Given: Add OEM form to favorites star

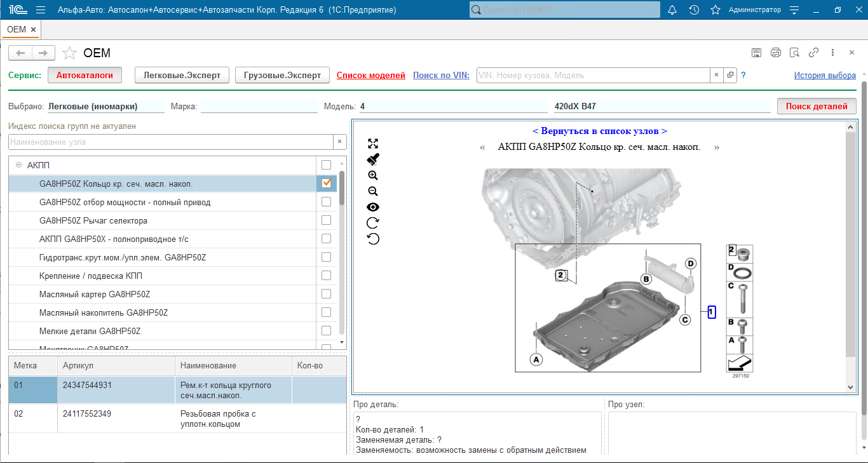Looking at the screenshot, I should 69,53.
